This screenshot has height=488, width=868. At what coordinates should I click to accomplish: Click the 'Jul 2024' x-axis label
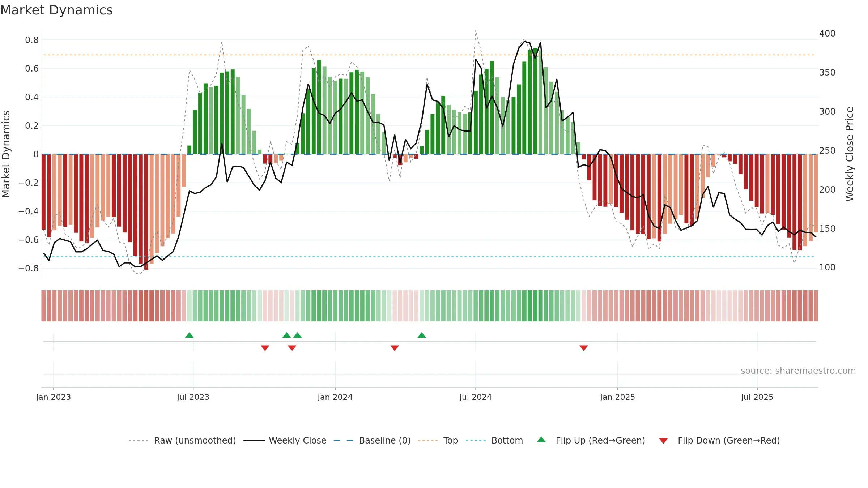[476, 397]
